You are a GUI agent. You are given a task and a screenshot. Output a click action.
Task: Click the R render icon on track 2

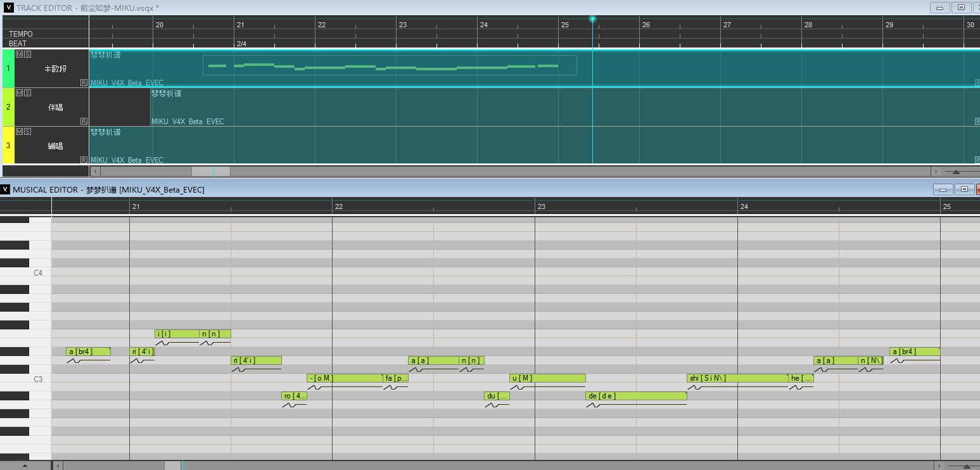[x=84, y=121]
